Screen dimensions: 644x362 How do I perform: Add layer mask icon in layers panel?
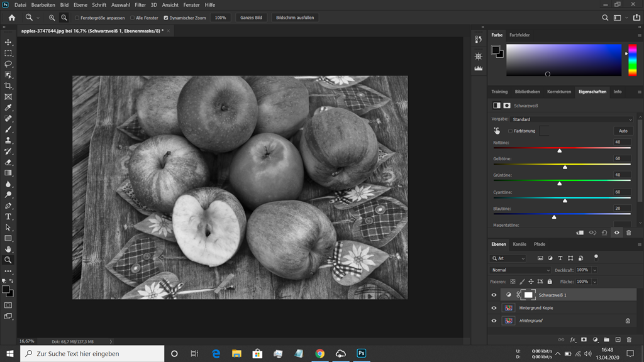pyautogui.click(x=584, y=339)
